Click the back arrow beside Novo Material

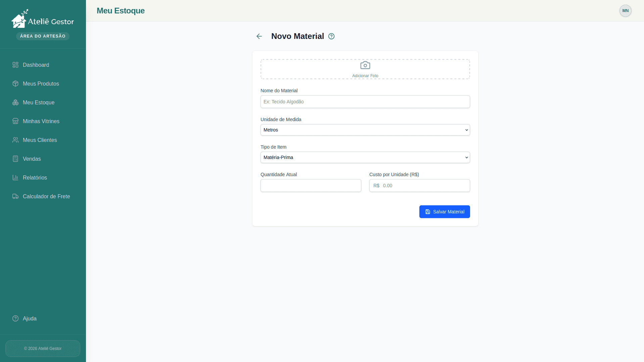tap(259, 36)
